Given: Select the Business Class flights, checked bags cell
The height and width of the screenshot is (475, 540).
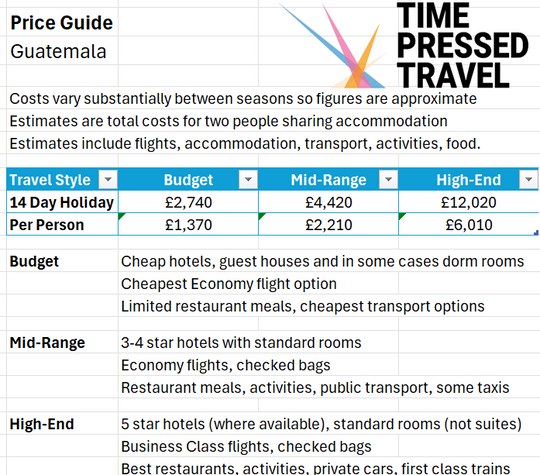Looking at the screenshot, I should coord(246,446).
